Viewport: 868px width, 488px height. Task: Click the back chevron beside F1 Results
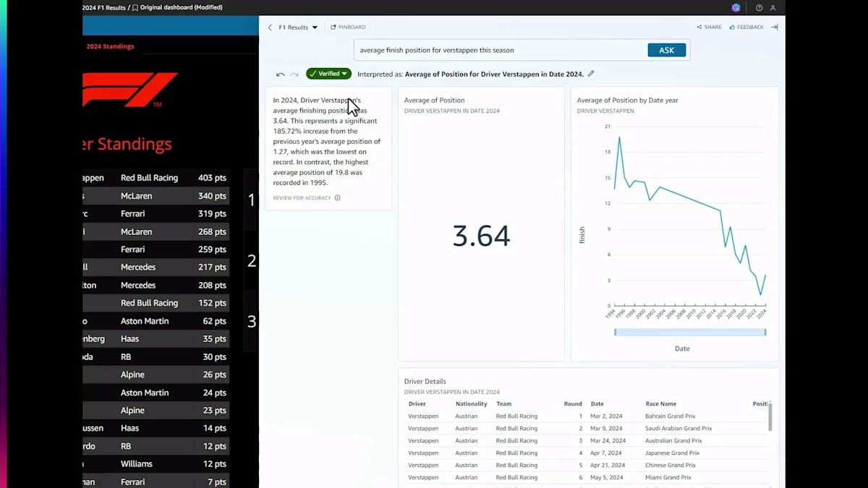[x=270, y=27]
